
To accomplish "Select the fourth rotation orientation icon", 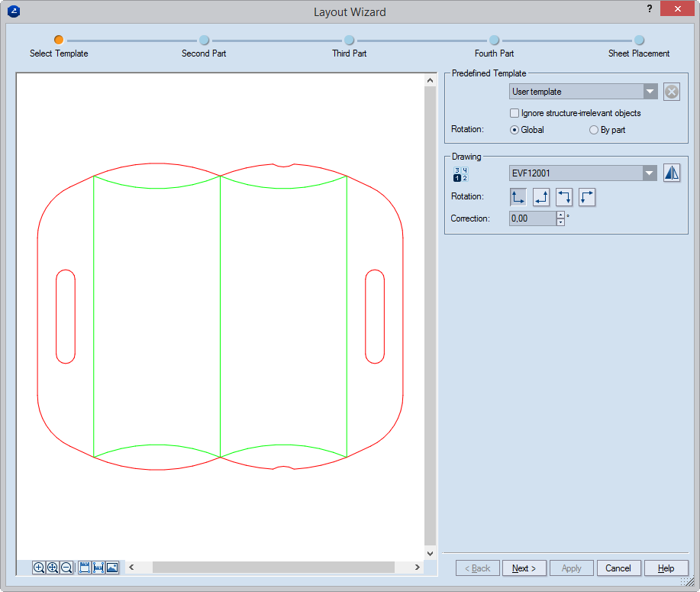I will [x=587, y=197].
